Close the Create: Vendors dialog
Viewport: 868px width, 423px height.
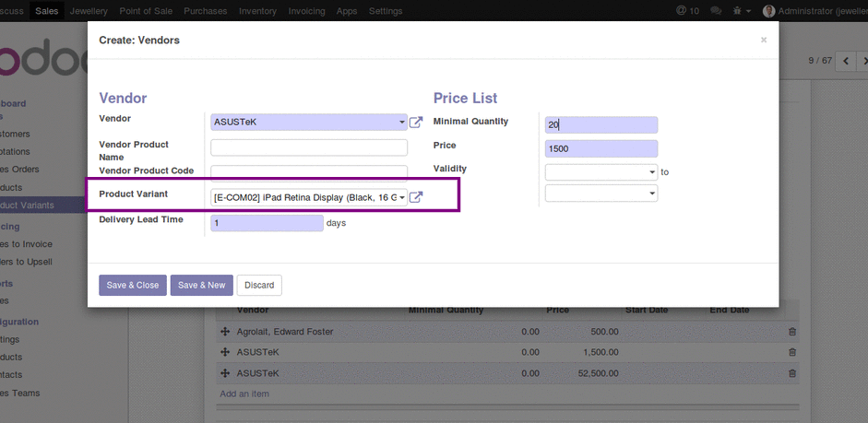(x=763, y=41)
